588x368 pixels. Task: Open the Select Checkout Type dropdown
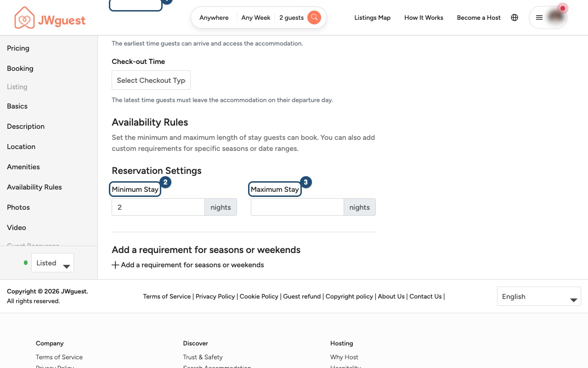(151, 80)
